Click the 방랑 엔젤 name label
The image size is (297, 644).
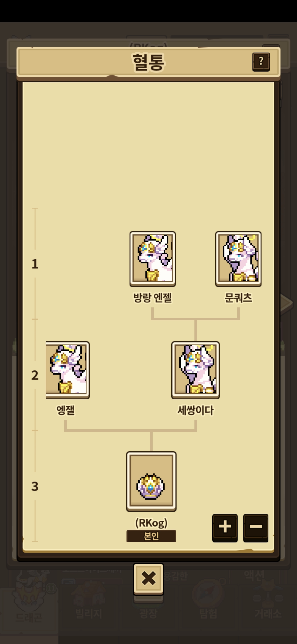tap(153, 298)
